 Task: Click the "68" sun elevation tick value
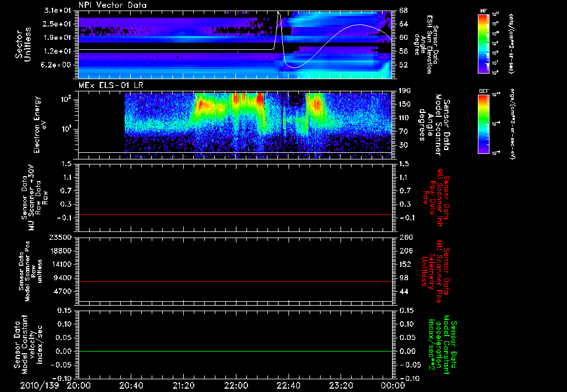pyautogui.click(x=404, y=11)
